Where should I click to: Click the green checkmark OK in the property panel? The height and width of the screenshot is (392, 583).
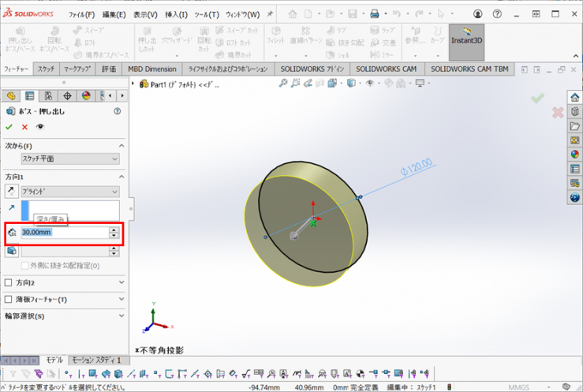[x=9, y=126]
